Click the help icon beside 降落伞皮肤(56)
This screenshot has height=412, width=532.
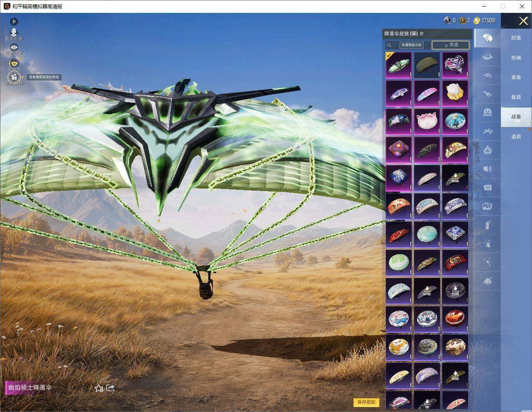click(x=422, y=34)
